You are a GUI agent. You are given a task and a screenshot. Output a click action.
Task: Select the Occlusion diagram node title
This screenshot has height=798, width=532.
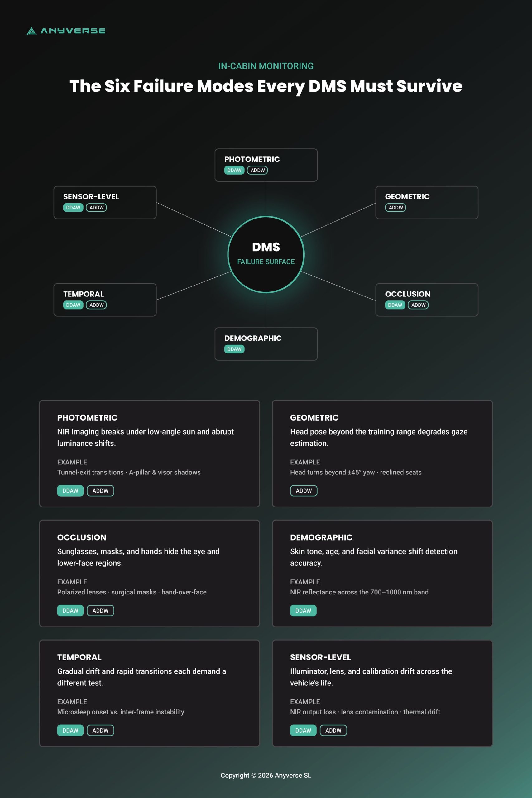(407, 294)
